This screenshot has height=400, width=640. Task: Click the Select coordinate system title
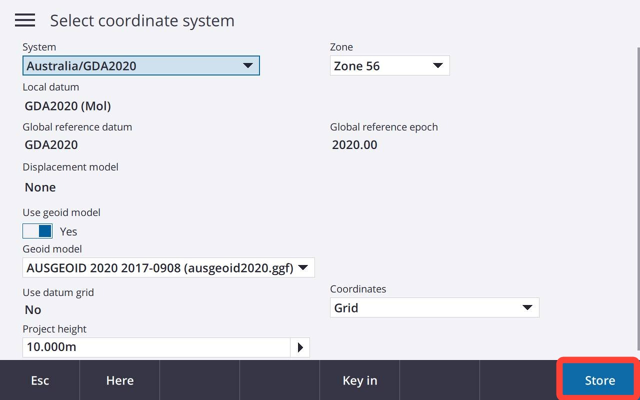tap(142, 20)
